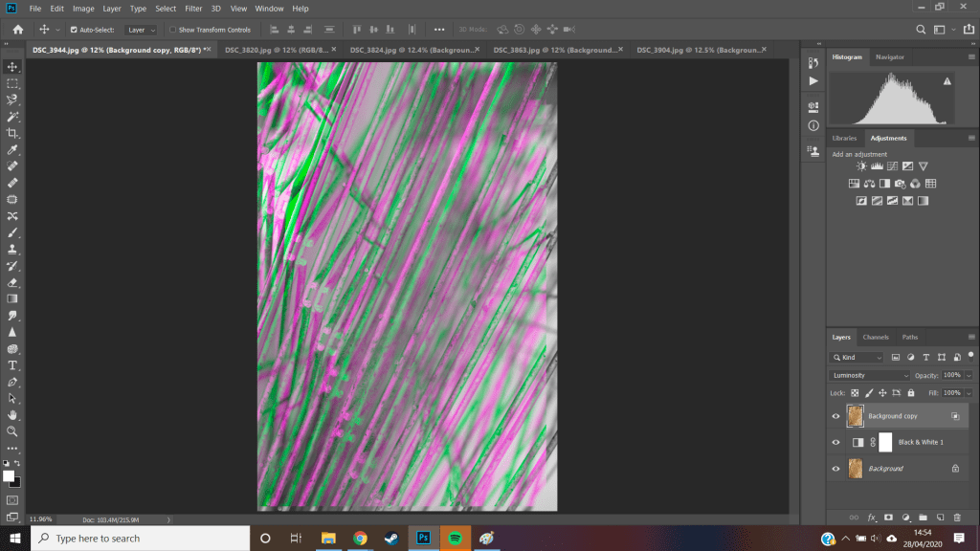980x551 pixels.
Task: Switch to the Channels tab
Action: click(876, 337)
